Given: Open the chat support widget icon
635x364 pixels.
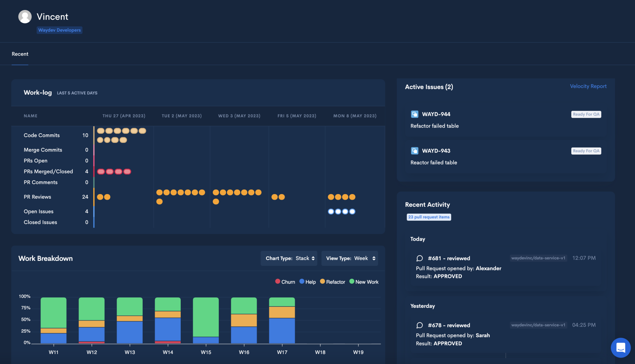Looking at the screenshot, I should point(620,348).
